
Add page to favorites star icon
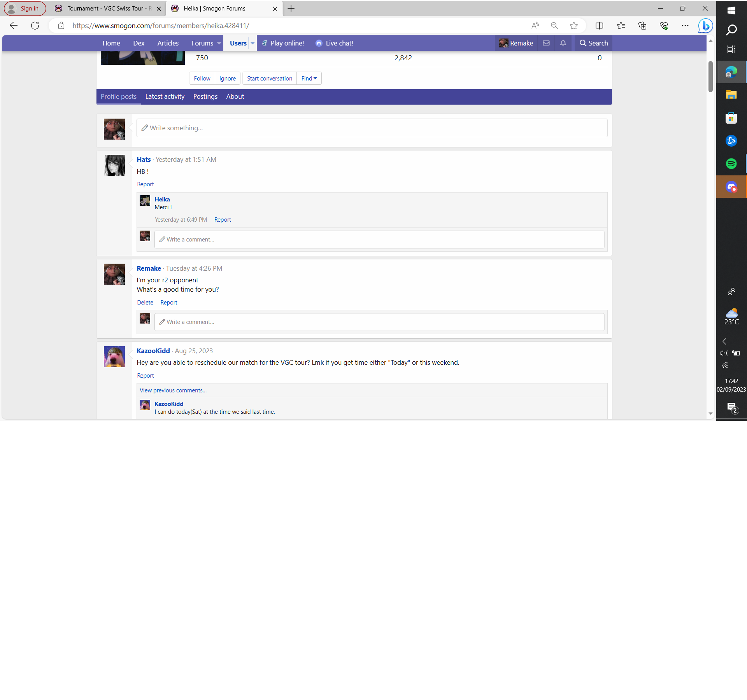[574, 26]
